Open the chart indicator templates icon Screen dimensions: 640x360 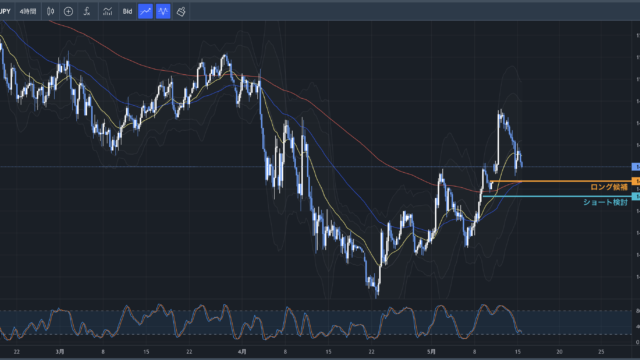pos(107,11)
